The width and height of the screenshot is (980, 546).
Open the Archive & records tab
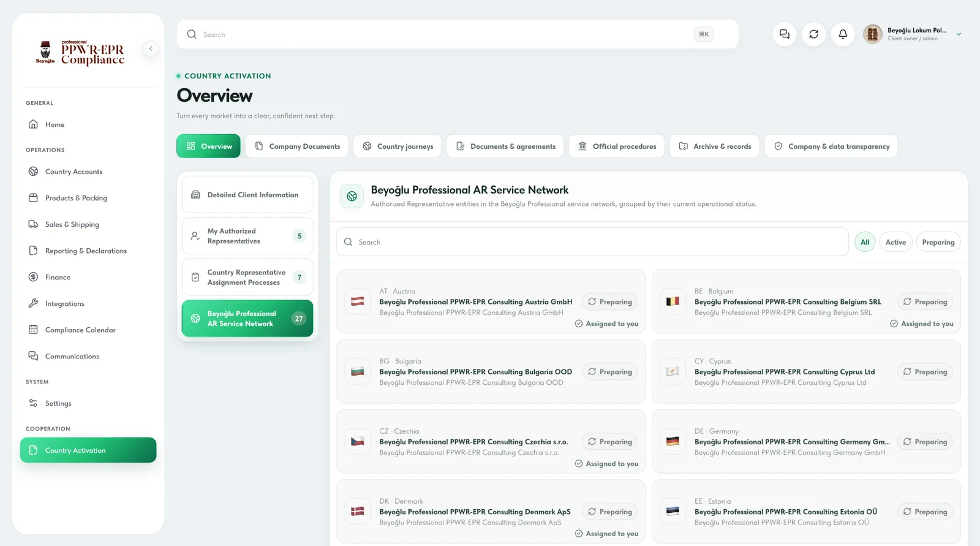[x=715, y=146]
